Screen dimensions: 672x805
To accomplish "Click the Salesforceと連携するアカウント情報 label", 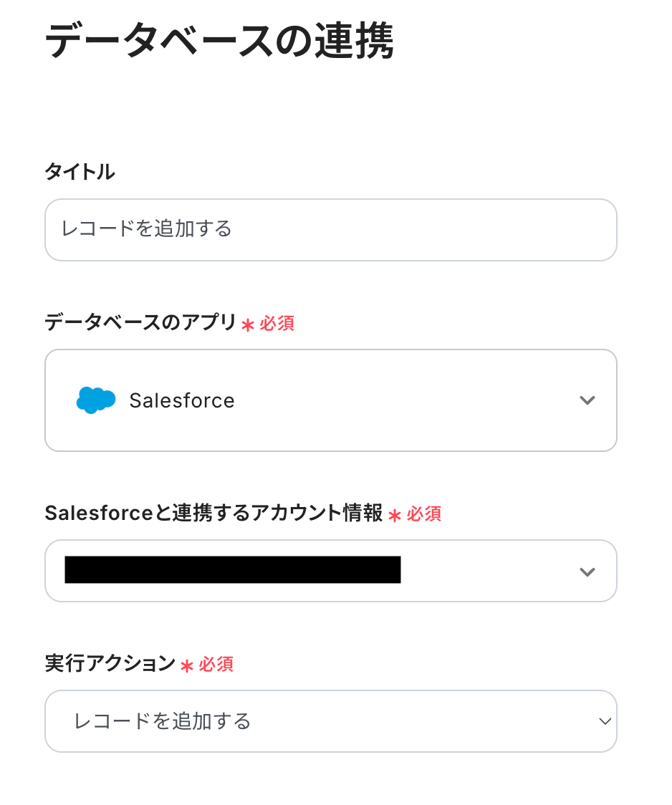I will coord(213,513).
